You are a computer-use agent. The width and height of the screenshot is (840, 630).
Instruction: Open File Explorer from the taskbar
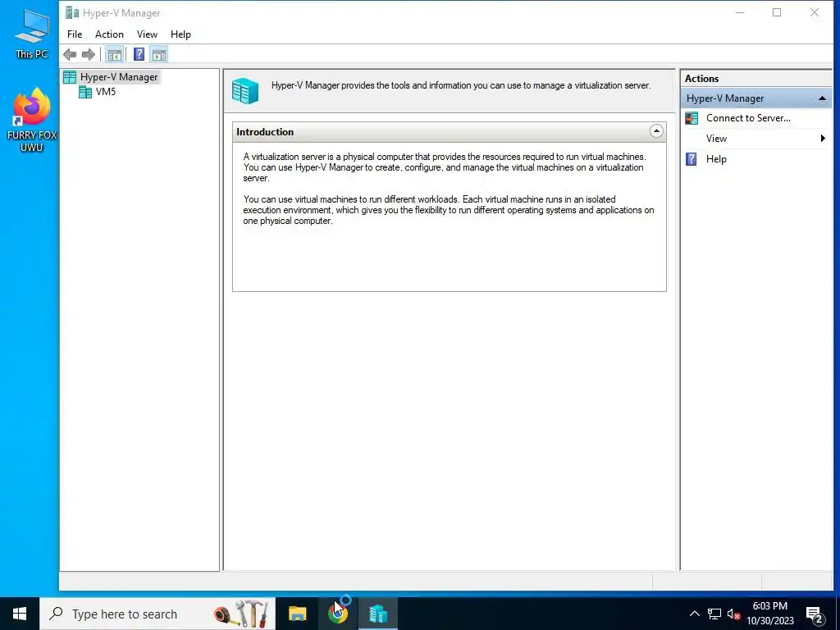297,614
